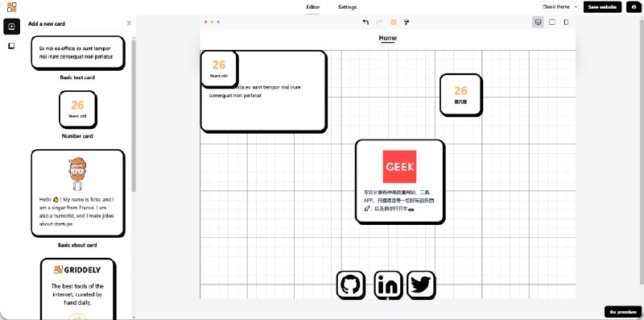Switch to tablet preview mode
This screenshot has height=320, width=644.
[x=552, y=23]
